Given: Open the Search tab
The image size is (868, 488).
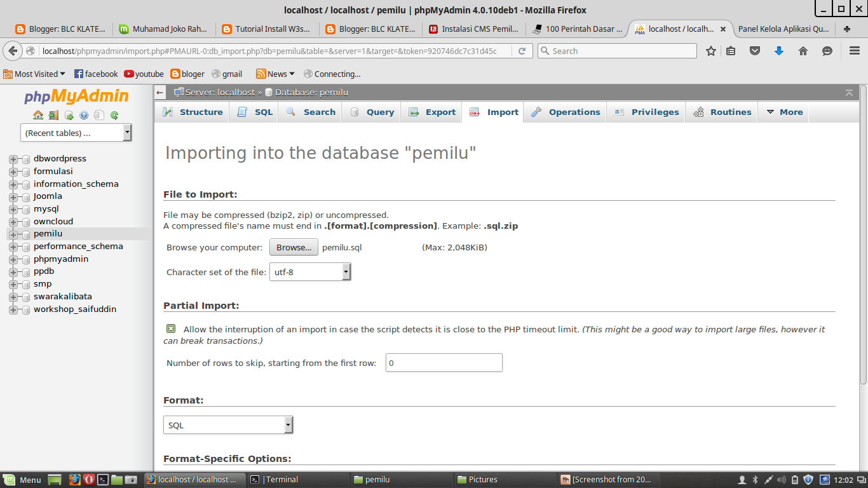Looking at the screenshot, I should (x=311, y=112).
